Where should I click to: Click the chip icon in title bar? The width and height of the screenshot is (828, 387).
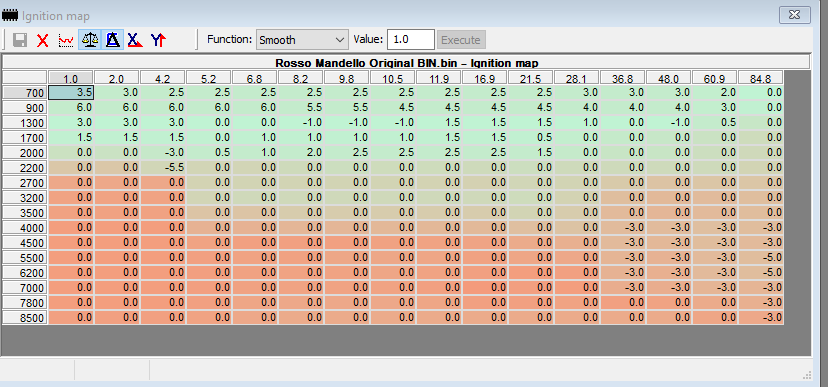pyautogui.click(x=10, y=15)
